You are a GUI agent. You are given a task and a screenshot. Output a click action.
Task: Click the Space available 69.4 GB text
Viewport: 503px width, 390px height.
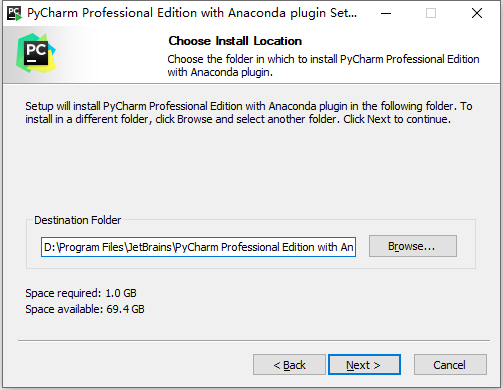pyautogui.click(x=85, y=309)
